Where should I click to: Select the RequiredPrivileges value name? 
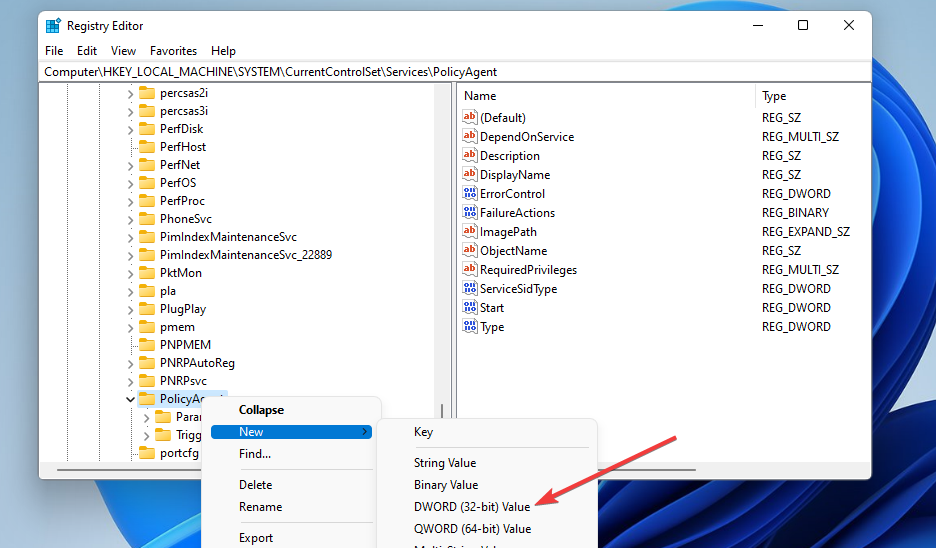(528, 270)
